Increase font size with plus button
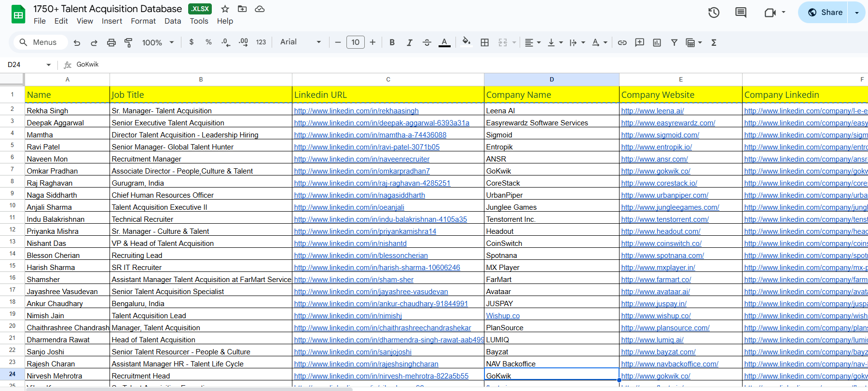Screen dimensions: 868x391 [x=372, y=42]
